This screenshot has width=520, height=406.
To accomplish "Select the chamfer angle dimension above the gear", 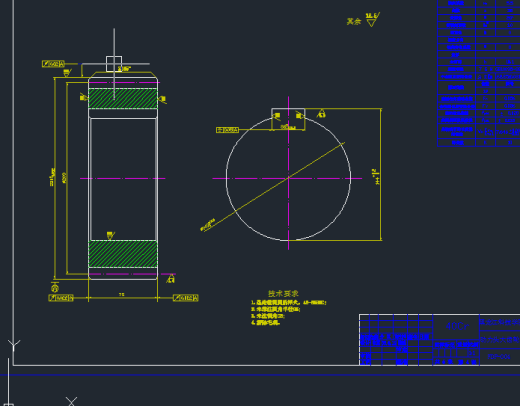I will 124,69.
